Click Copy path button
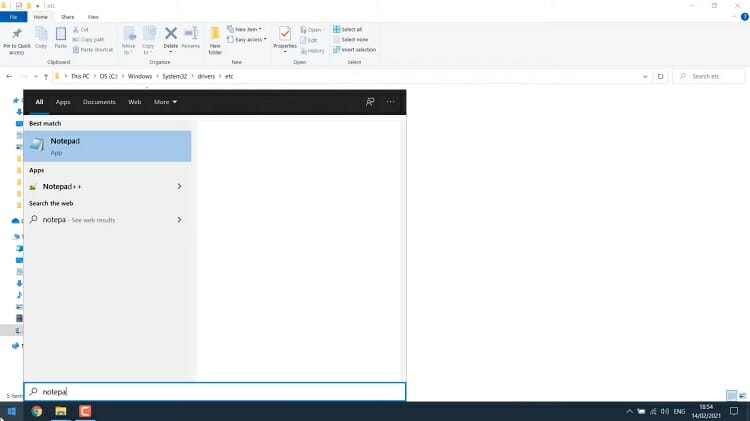750x421 pixels. coord(88,40)
